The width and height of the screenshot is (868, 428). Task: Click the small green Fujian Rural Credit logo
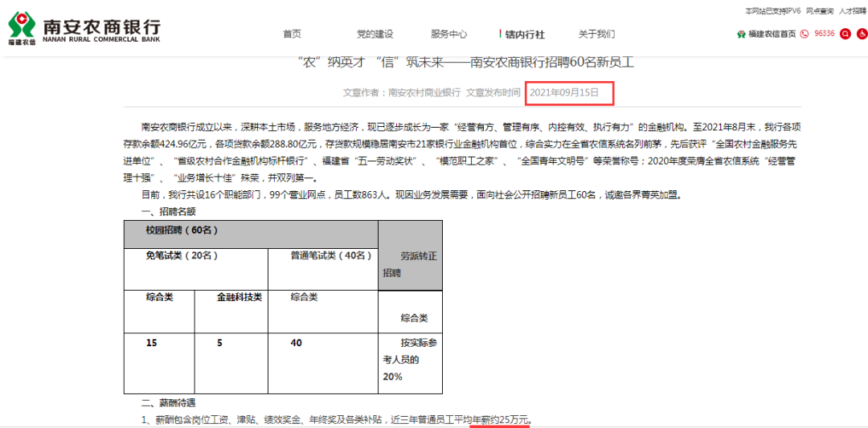tap(741, 35)
